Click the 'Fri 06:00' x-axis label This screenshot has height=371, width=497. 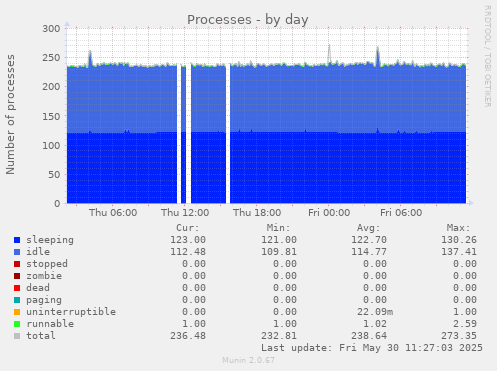click(x=401, y=213)
